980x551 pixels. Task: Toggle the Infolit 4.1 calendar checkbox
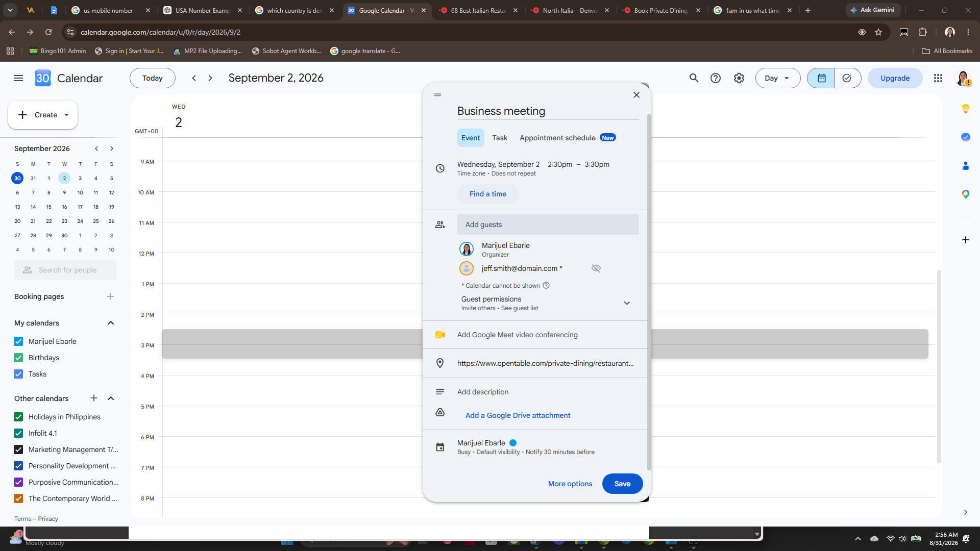(18, 433)
